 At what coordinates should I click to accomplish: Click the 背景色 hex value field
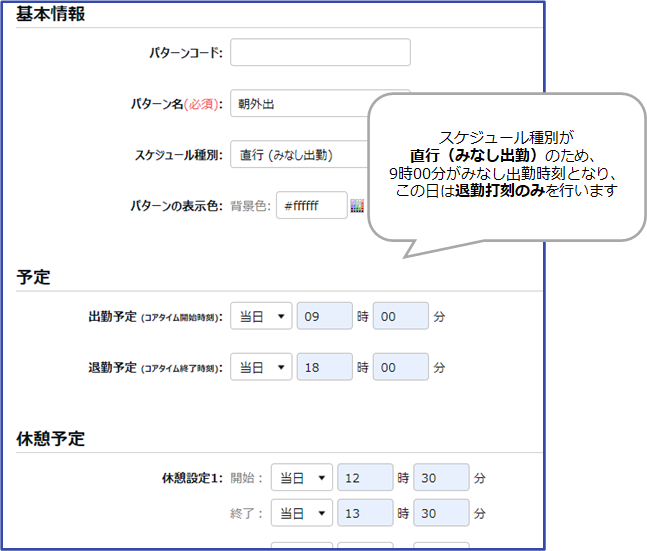312,205
